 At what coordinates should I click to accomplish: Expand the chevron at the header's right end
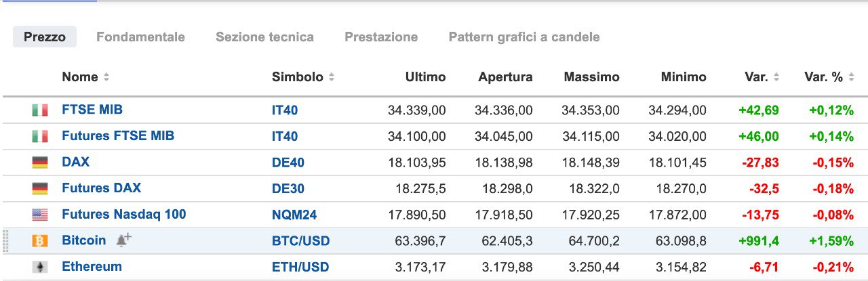click(861, 77)
